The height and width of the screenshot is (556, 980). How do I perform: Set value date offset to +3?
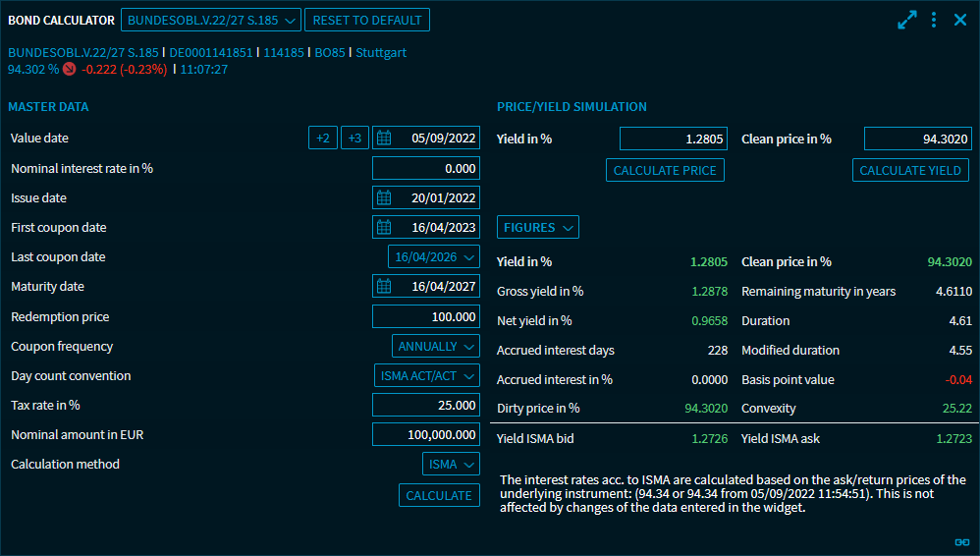354,139
